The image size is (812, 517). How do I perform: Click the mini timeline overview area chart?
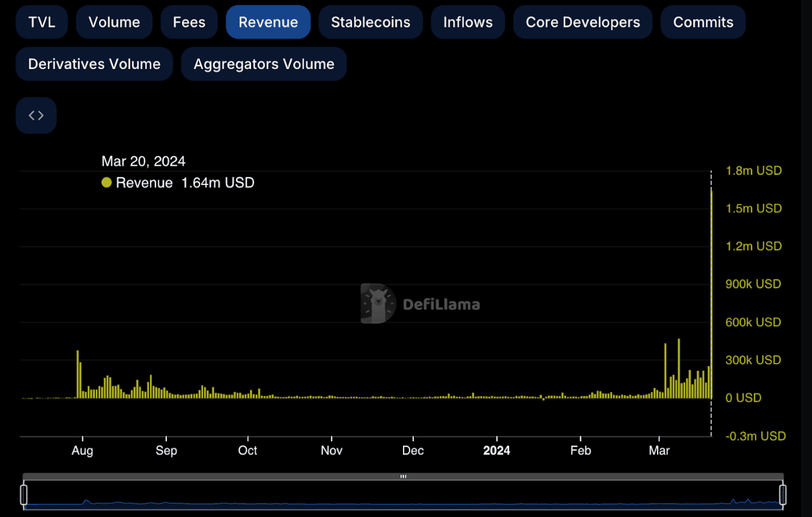click(x=403, y=500)
